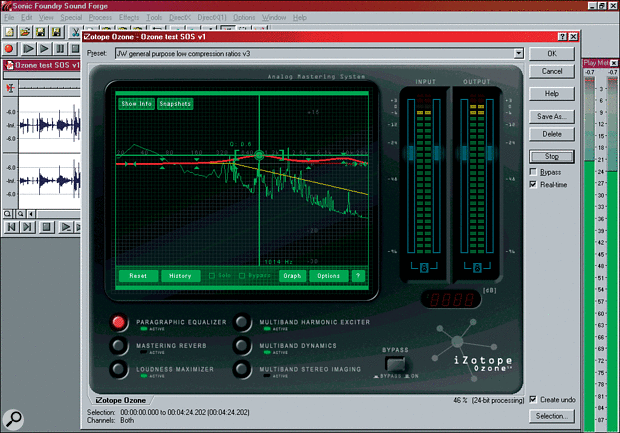Screen dimensions: 620x433
Task: Toggle Paragraphic Equalizer Active indicator
Action: coord(144,329)
